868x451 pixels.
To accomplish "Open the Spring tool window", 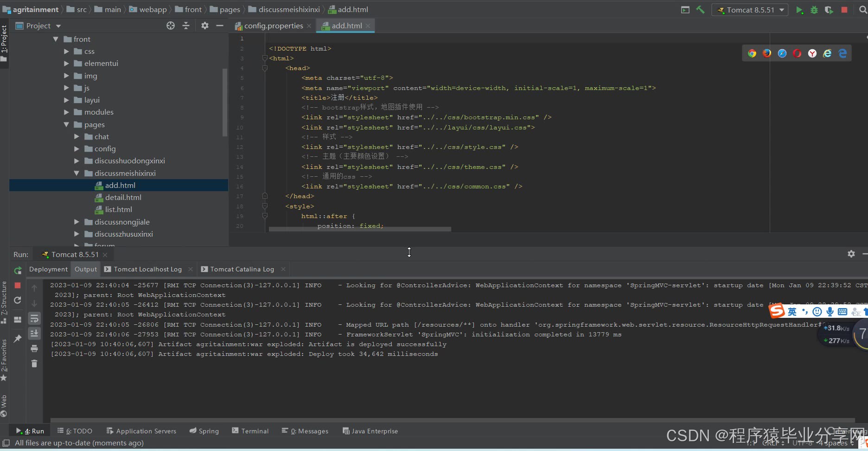I will click(204, 431).
